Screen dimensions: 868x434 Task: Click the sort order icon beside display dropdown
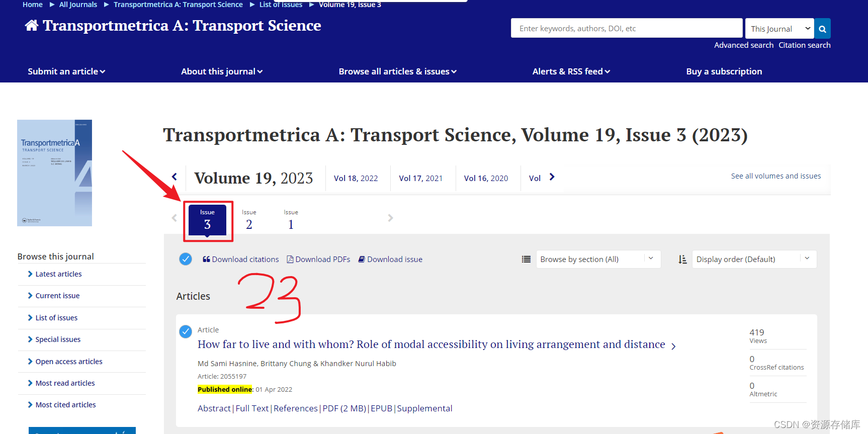point(682,259)
